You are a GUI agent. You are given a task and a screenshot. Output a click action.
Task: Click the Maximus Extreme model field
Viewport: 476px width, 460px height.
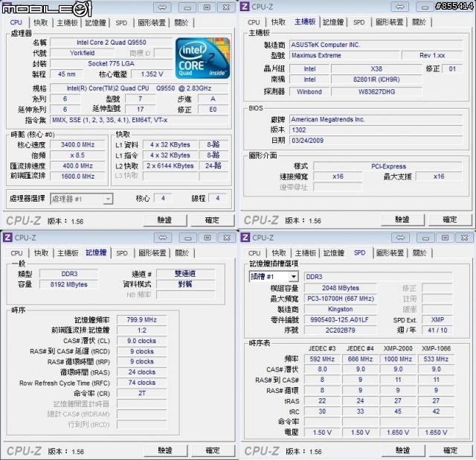pos(344,56)
